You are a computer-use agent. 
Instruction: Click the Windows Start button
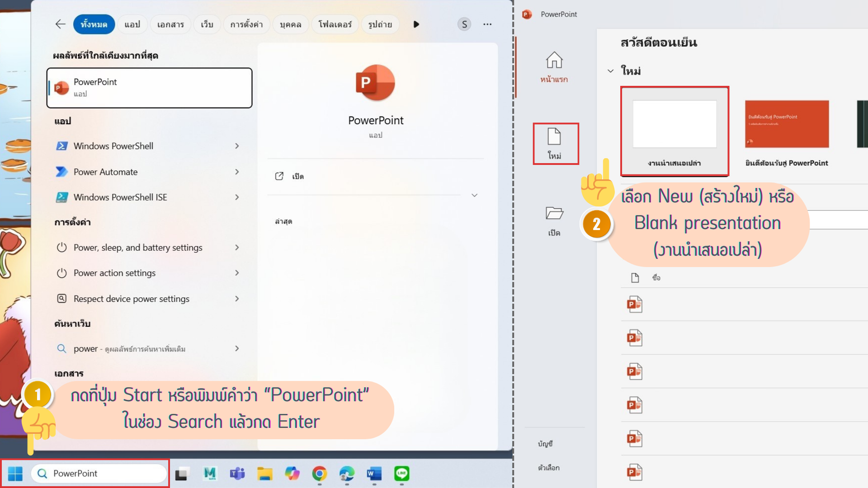15,474
